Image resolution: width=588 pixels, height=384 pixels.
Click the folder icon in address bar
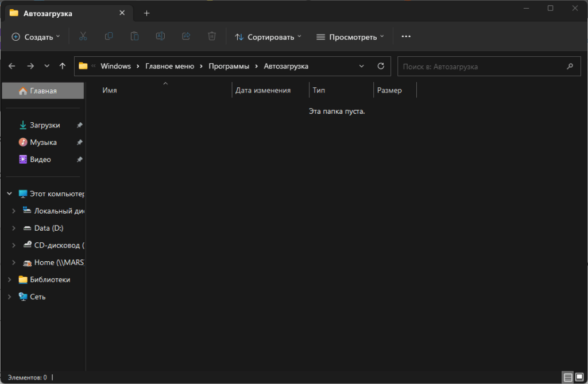(x=83, y=67)
